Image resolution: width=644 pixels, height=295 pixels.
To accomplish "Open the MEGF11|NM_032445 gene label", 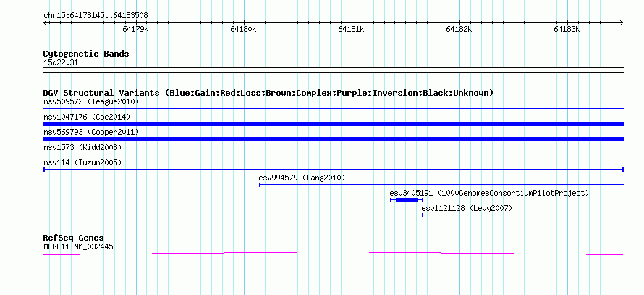I will (x=78, y=247).
